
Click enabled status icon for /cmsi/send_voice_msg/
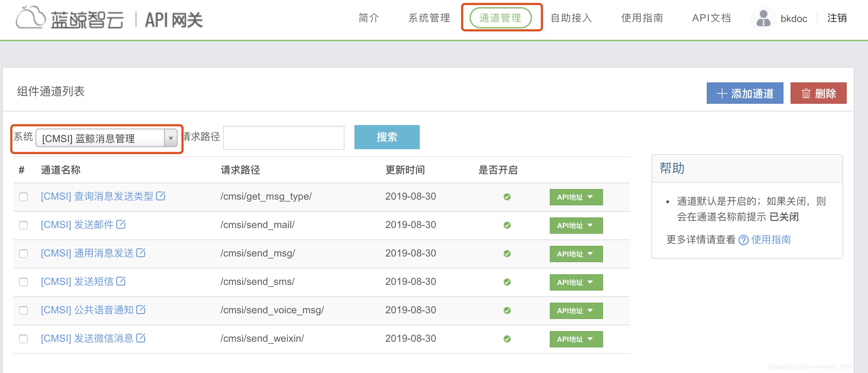coord(507,310)
